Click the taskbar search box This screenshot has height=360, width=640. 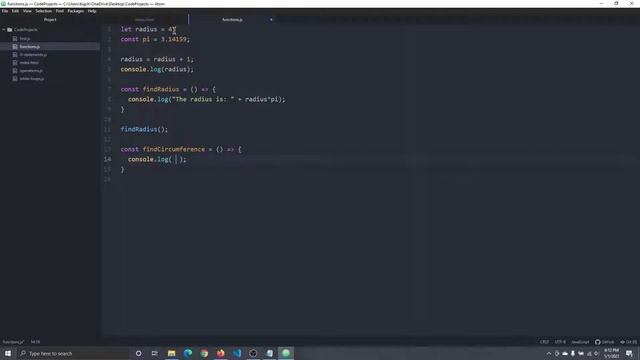(x=73, y=353)
